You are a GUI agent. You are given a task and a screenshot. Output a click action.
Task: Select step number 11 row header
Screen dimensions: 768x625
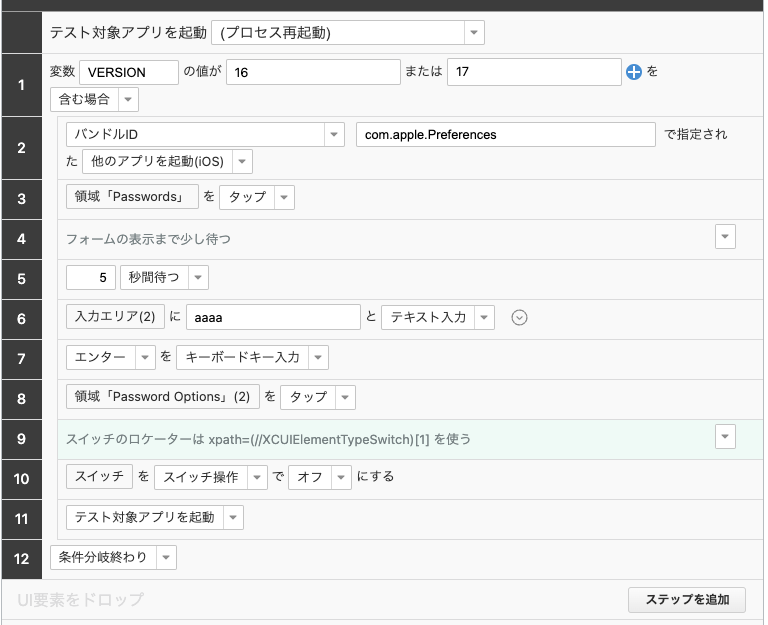pos(22,519)
